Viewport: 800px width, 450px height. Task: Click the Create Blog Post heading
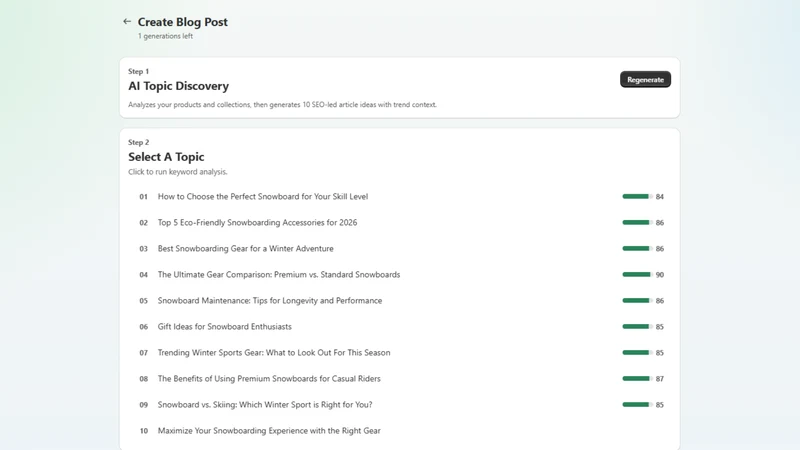183,22
